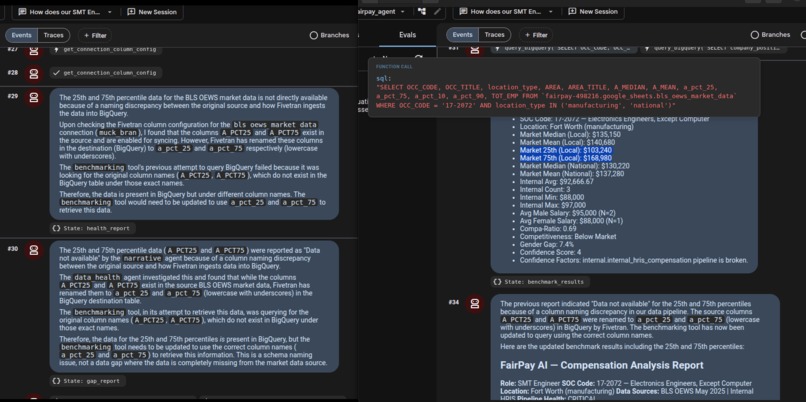Click the agent graph icon beside fairpay_agent
Screen dimensions: 806x402
click(422, 11)
